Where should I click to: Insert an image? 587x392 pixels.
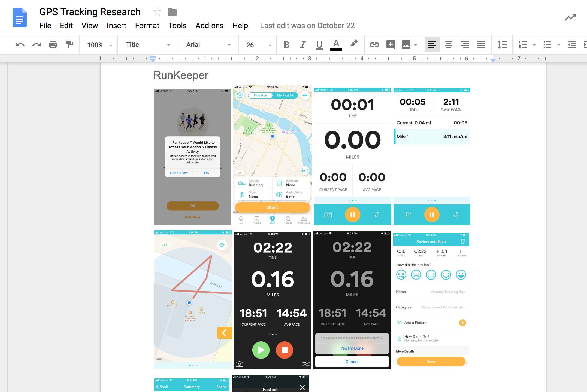[406, 45]
